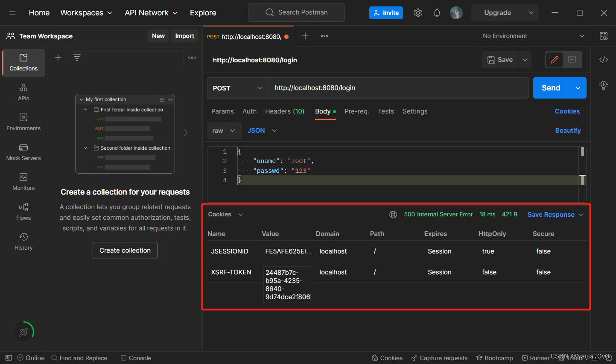Expand the Upgrade dropdown arrow
This screenshot has width=616, height=364.
coord(531,13)
